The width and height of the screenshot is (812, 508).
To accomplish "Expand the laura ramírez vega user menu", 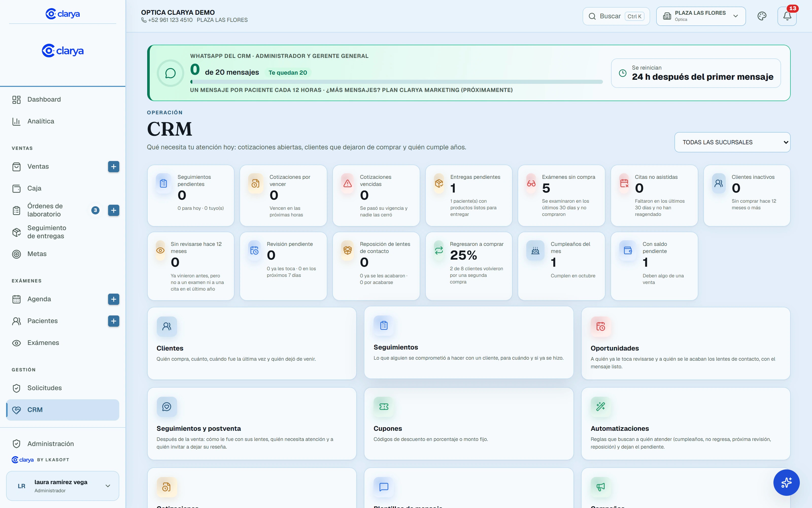I will [x=62, y=486].
